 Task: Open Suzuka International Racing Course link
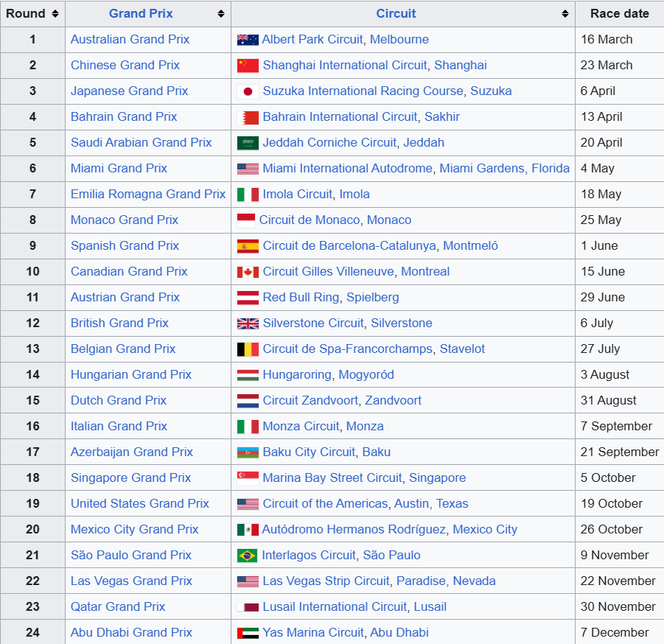tap(363, 91)
